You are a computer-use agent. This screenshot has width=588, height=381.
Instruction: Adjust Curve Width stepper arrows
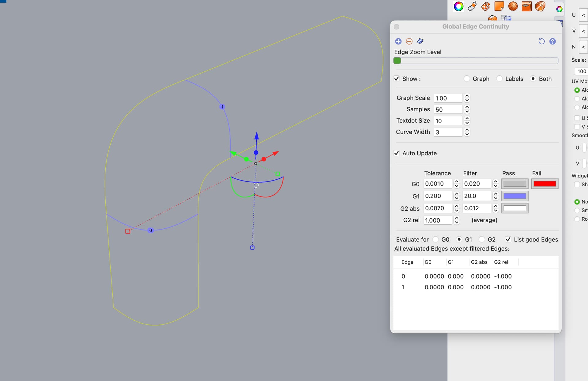467,132
